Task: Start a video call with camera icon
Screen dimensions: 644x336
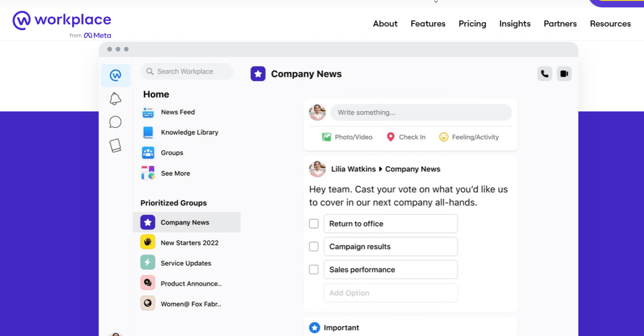Action: point(564,74)
